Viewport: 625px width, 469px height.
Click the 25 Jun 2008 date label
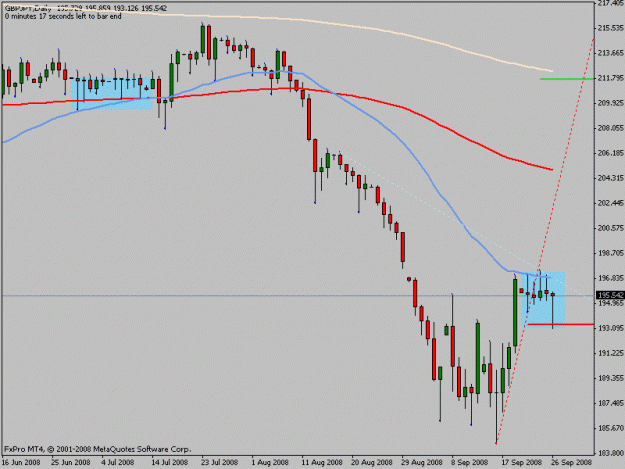[71, 463]
